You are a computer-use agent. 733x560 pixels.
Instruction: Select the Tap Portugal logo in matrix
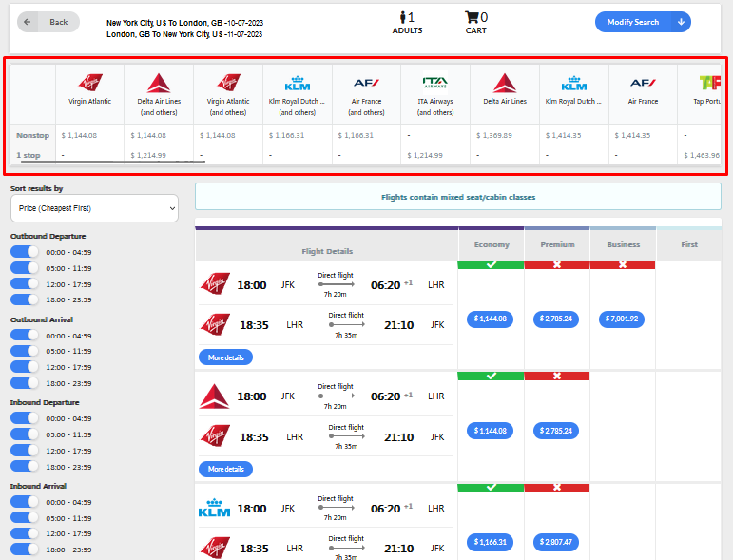pyautogui.click(x=709, y=83)
